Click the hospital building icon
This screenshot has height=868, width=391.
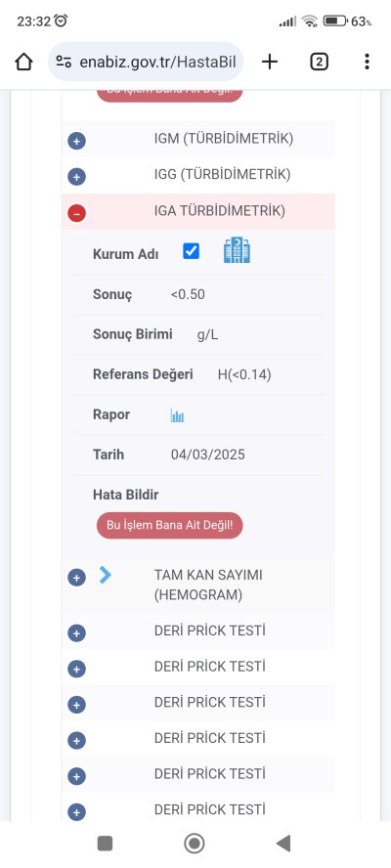point(237,250)
